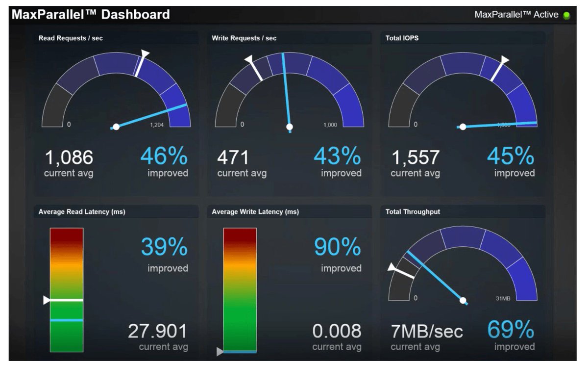The height and width of the screenshot is (365, 588).
Task: Click the 471 current avg write value
Action: (233, 157)
